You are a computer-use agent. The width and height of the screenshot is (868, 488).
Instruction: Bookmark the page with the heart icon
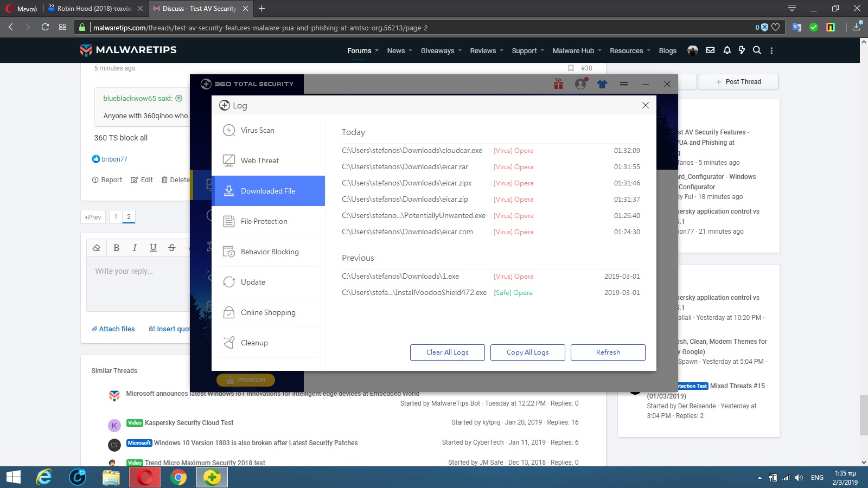pyautogui.click(x=776, y=27)
